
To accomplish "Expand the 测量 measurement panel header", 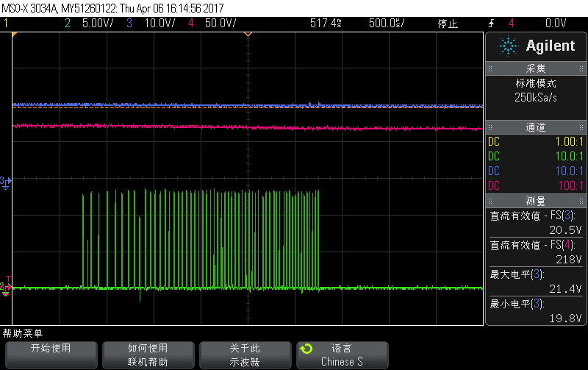I will point(536,201).
